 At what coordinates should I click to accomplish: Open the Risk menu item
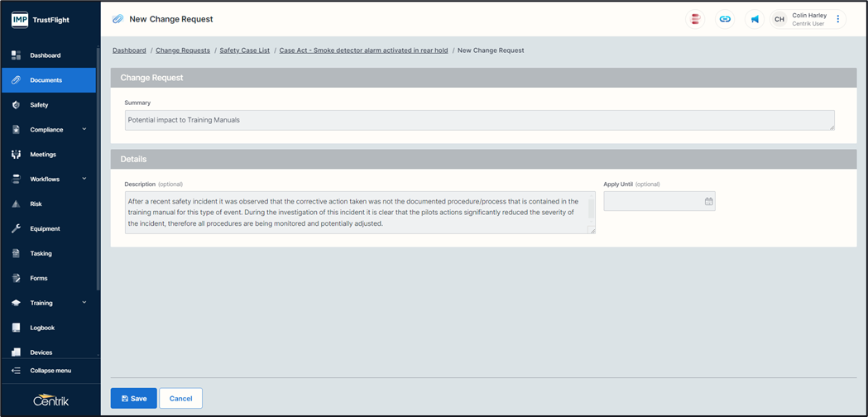coord(36,204)
